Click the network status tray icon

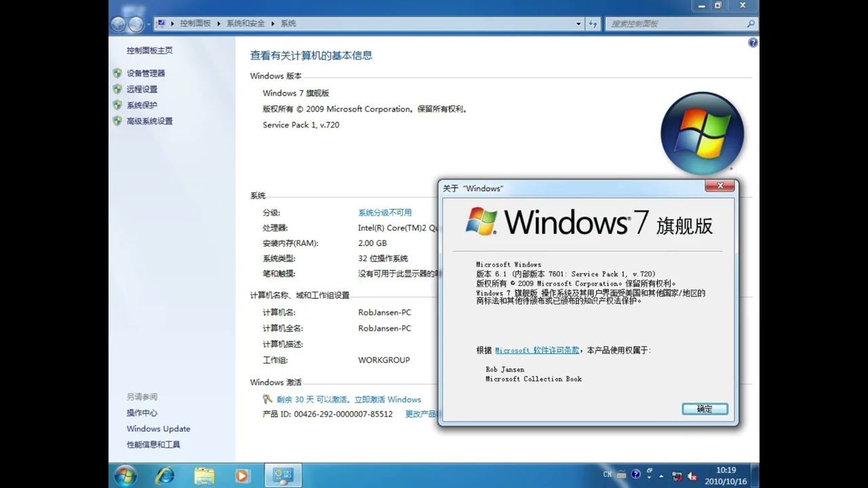(x=677, y=476)
